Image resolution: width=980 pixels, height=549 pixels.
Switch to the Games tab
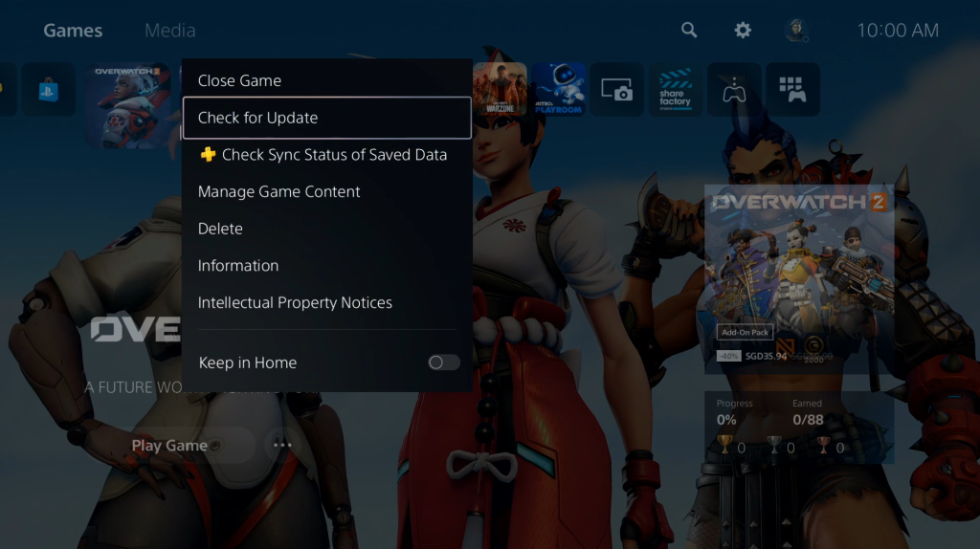pyautogui.click(x=73, y=30)
